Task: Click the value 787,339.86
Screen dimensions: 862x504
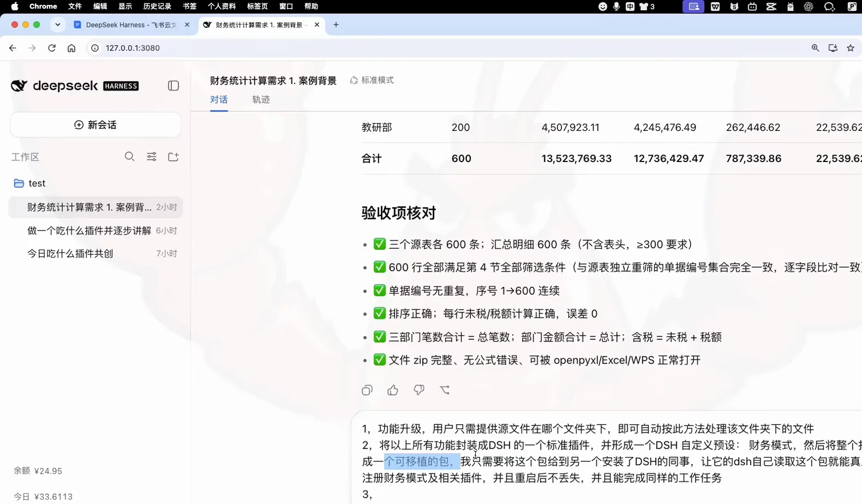Action: click(x=754, y=158)
